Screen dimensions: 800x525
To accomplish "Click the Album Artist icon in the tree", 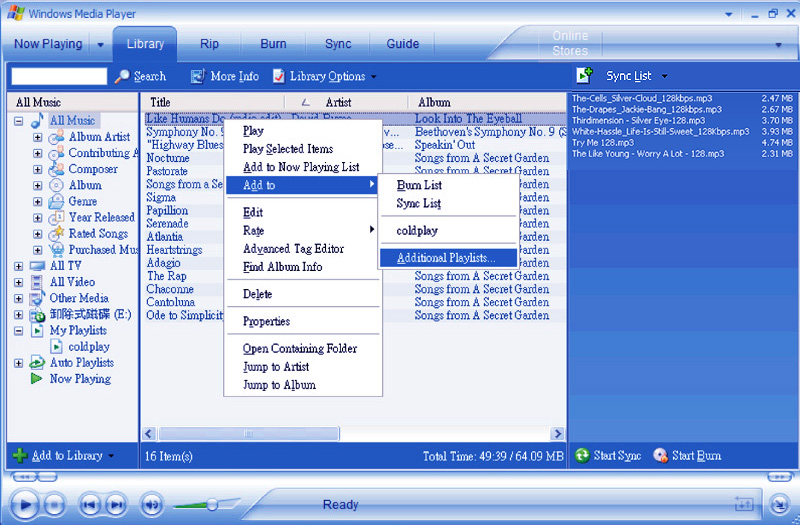I will click(x=56, y=137).
